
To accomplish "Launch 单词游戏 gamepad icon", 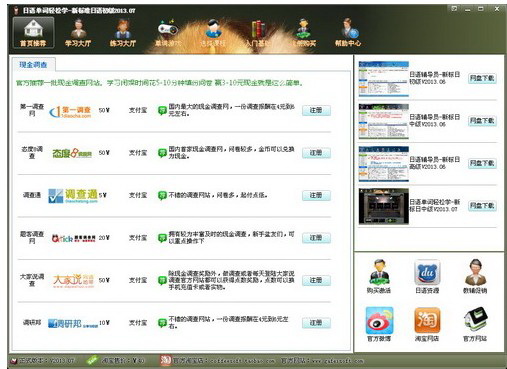I will (x=168, y=33).
